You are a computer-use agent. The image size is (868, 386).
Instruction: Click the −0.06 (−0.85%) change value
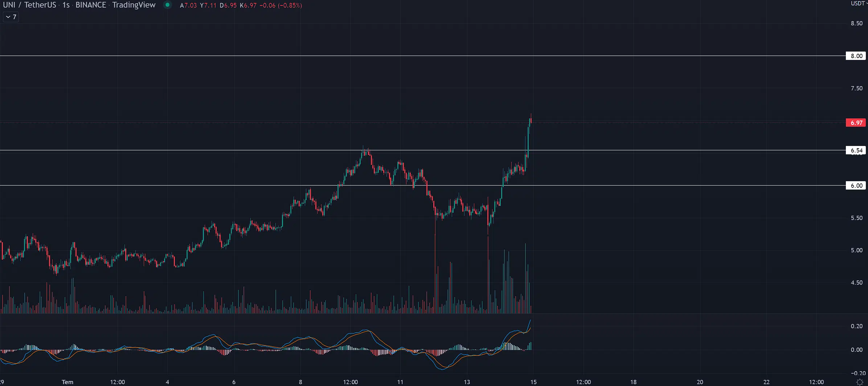click(x=281, y=5)
